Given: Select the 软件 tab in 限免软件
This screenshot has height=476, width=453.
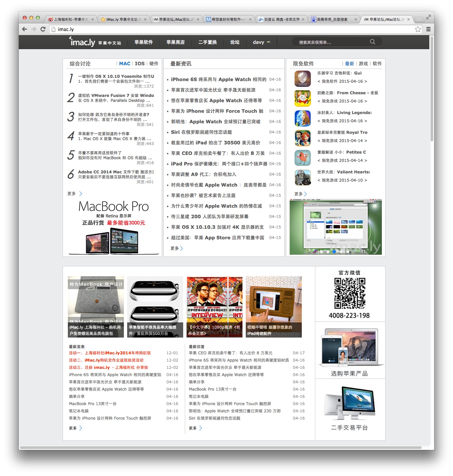Looking at the screenshot, I should 377,64.
